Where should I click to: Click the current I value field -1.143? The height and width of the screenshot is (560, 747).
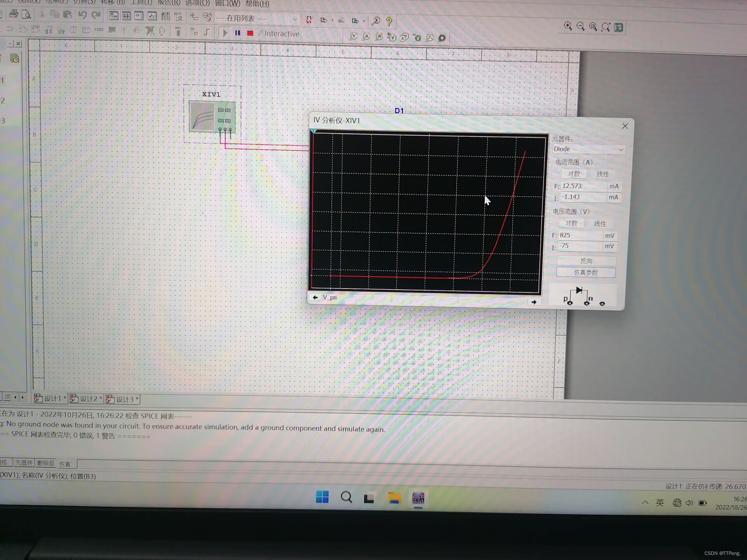pos(582,197)
